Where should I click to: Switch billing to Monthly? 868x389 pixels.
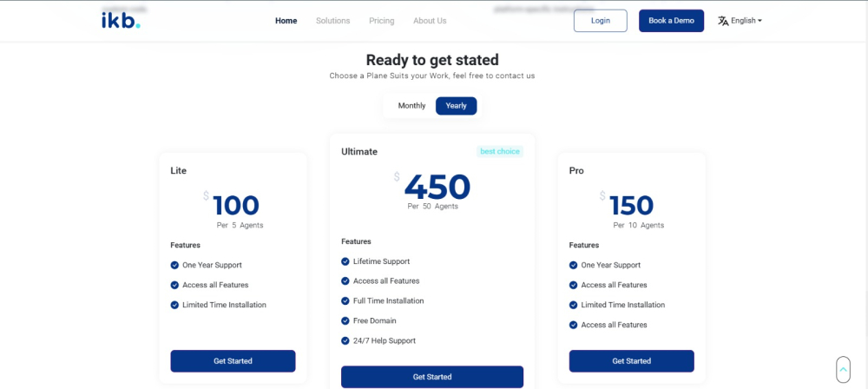411,106
